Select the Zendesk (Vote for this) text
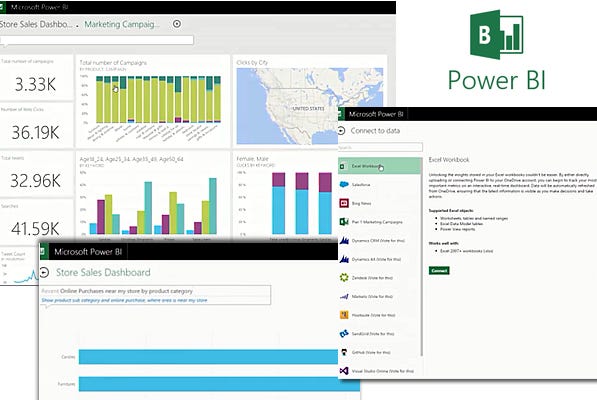 click(x=372, y=278)
